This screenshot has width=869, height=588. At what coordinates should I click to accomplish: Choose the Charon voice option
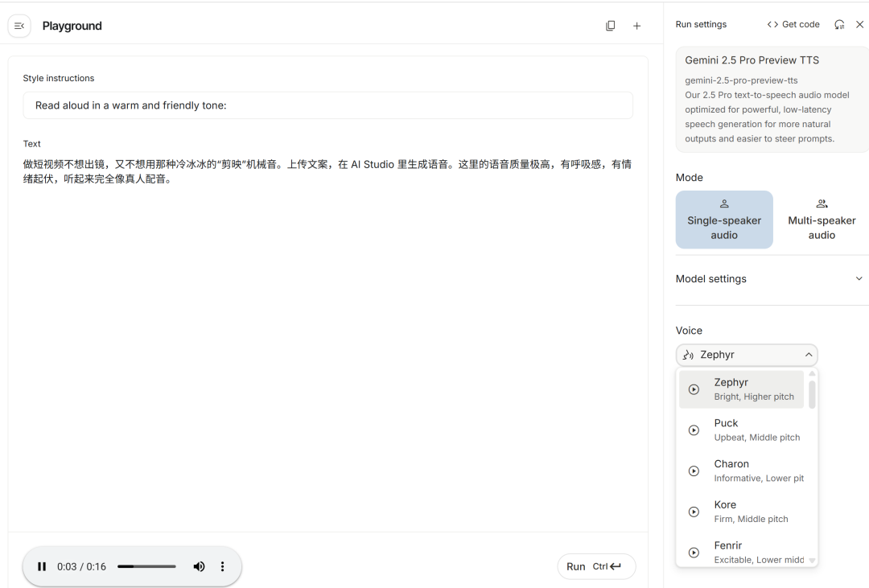tap(742, 471)
